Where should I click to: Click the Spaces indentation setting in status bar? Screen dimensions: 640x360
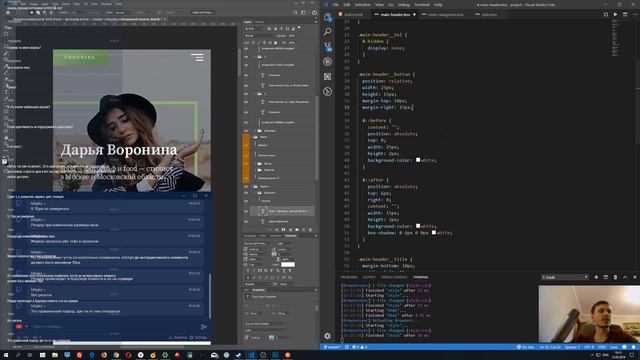point(572,347)
